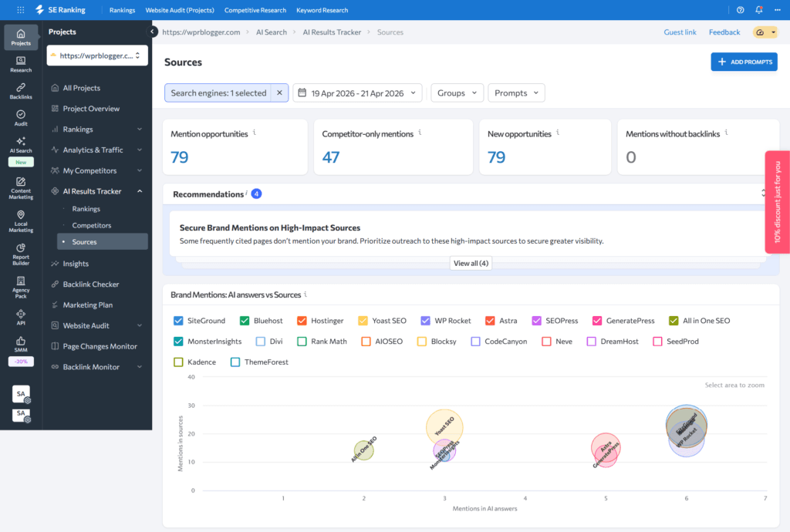Uncheck the SiteGround checkbox
Viewport: 790px width, 532px height.
pyautogui.click(x=179, y=321)
